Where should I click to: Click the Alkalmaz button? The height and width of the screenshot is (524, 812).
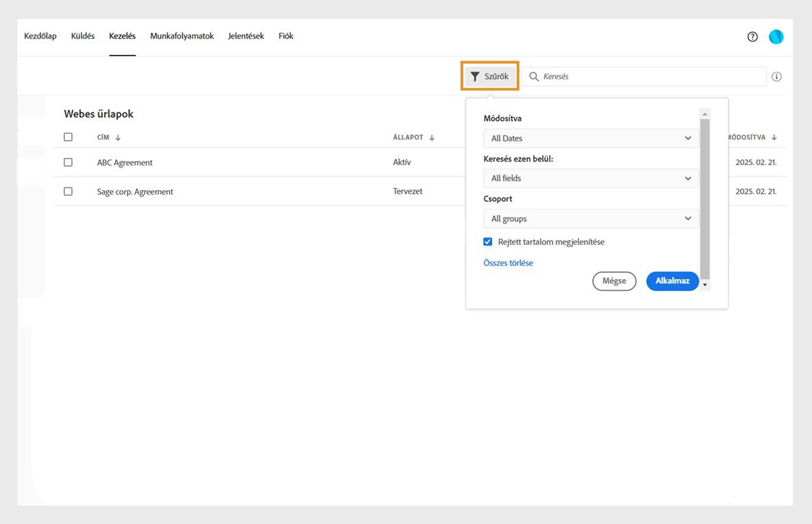672,281
